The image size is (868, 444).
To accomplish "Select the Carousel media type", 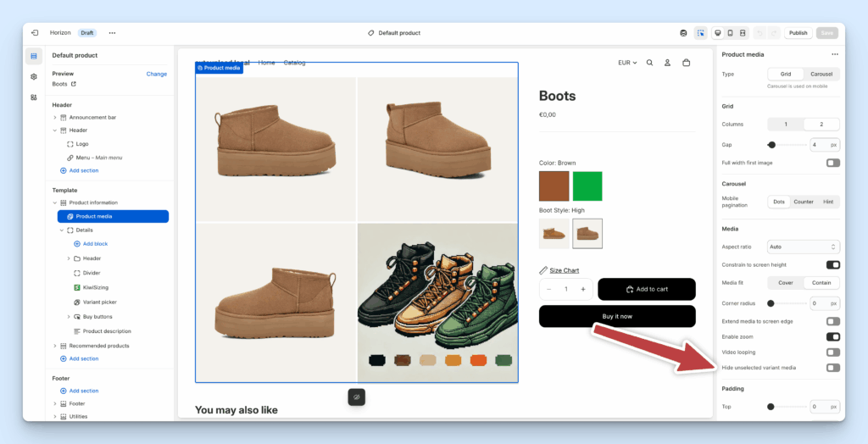I will pos(821,75).
